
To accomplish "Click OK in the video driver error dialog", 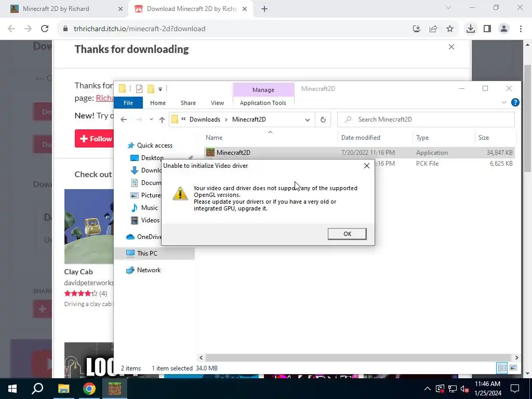I will (347, 234).
